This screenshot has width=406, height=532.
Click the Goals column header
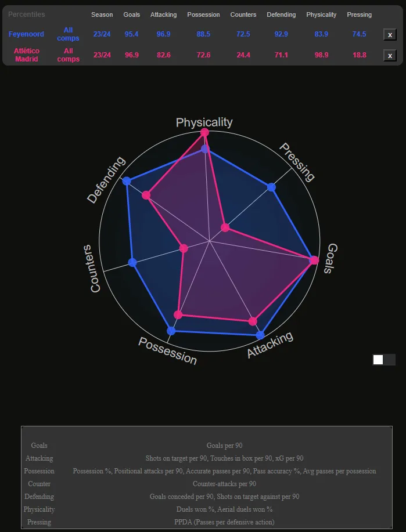pyautogui.click(x=132, y=15)
